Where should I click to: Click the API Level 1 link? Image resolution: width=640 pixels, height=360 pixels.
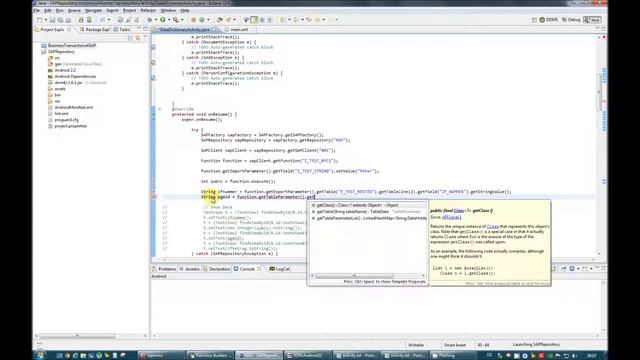coord(452,217)
